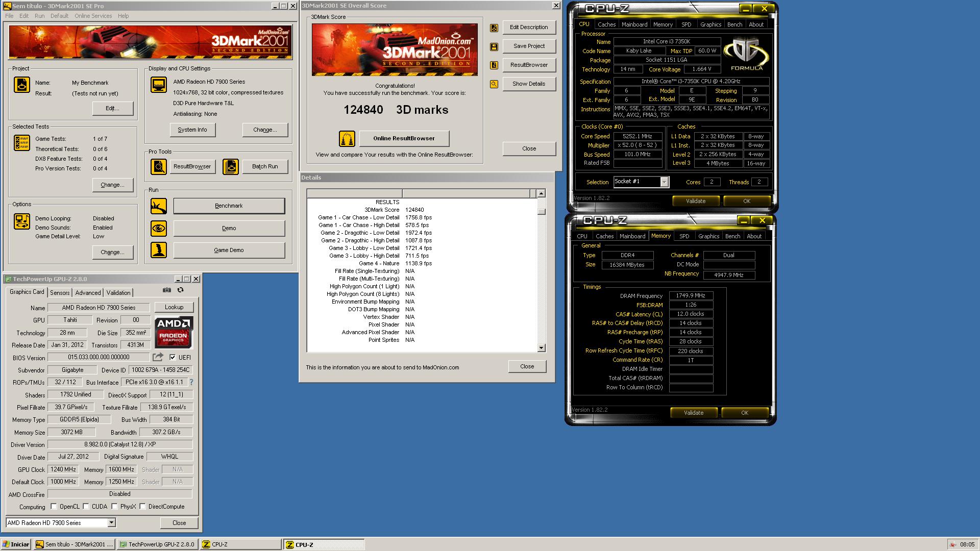Click the Selected Tests checklist icon

point(21,143)
